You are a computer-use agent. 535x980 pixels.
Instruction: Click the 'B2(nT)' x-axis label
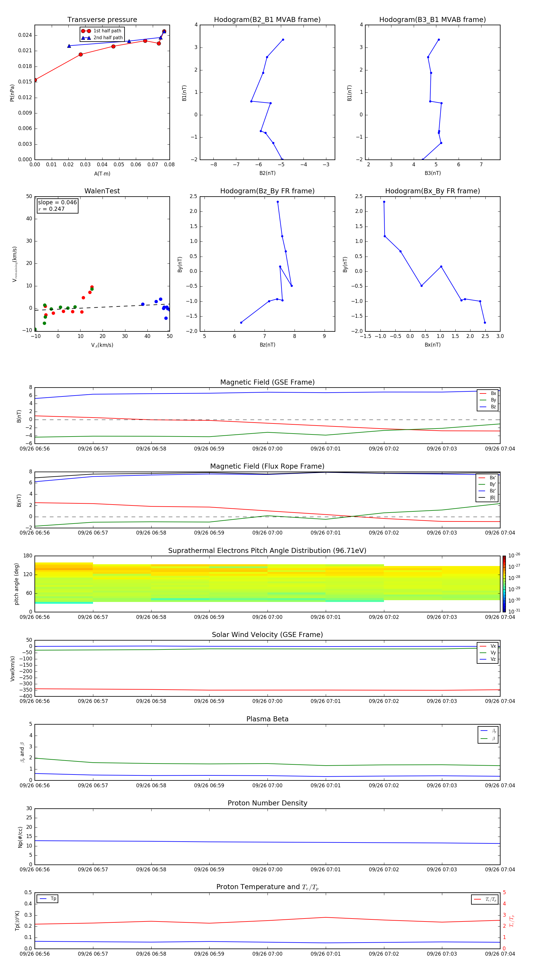coord(267,173)
